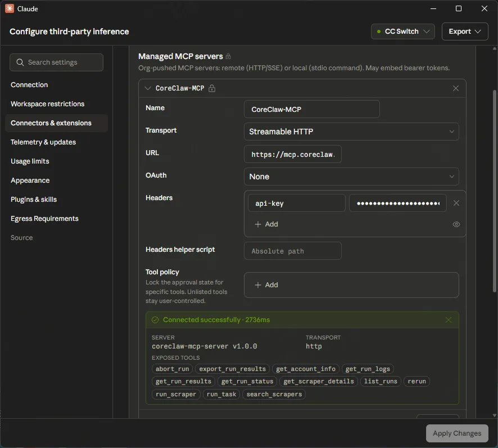Click the Claude app logo icon
Image resolution: width=498 pixels, height=448 pixels.
9,8
